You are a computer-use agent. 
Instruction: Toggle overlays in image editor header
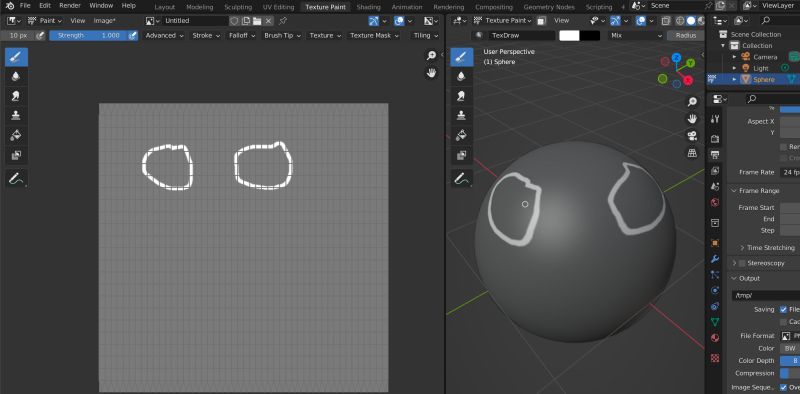coord(399,21)
